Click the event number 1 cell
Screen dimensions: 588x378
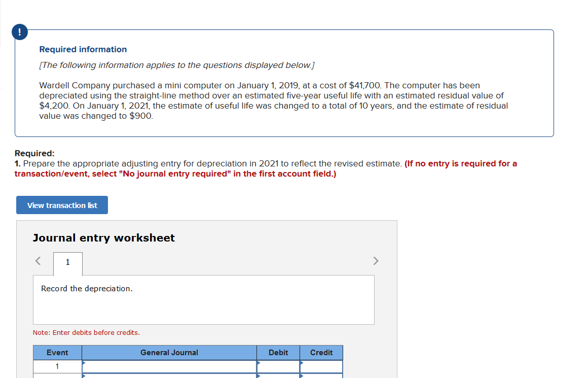(x=57, y=366)
